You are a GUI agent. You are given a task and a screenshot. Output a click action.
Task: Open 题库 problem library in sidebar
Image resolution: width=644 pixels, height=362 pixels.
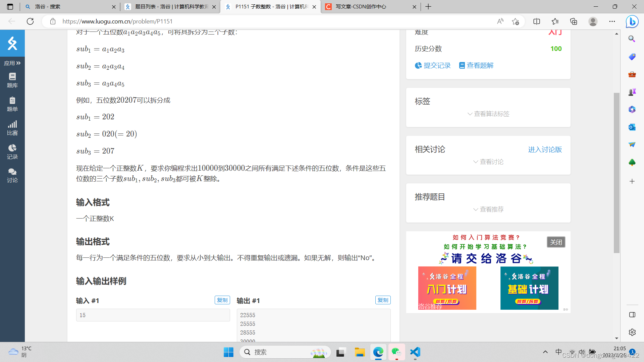pos(12,80)
